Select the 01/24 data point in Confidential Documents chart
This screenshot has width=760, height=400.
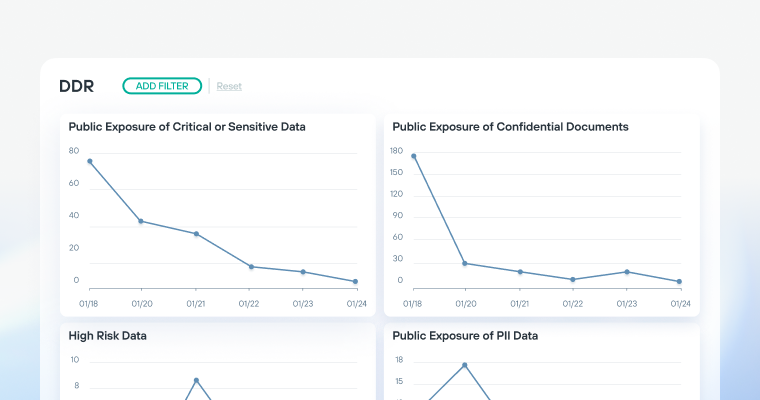point(679,281)
